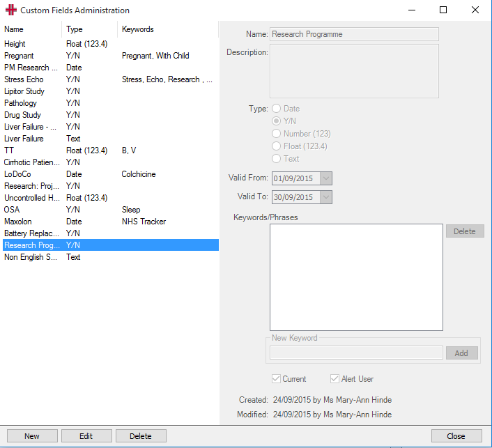The image size is (492, 448).
Task: Click the 'B, V' keywords cell
Action: pyautogui.click(x=129, y=150)
